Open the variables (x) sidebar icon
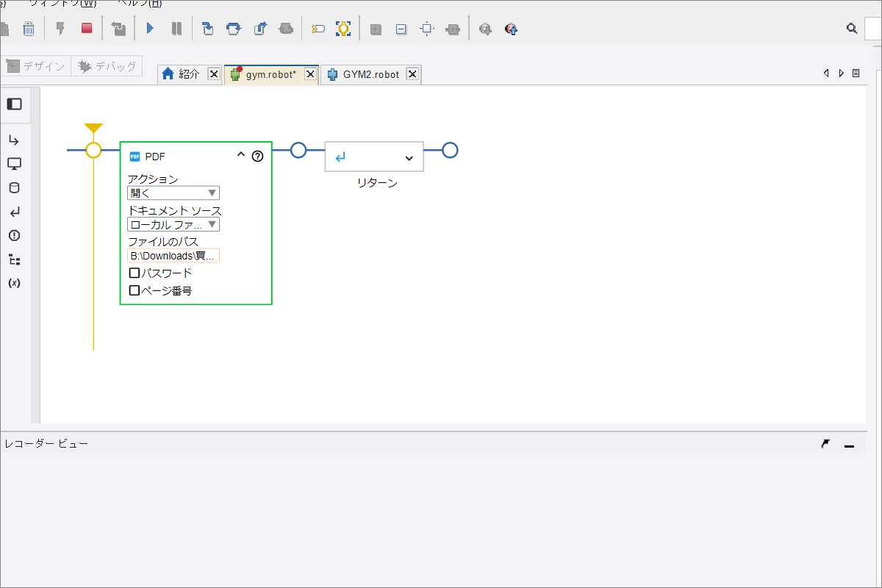Viewport: 882px width, 588px height. click(14, 283)
